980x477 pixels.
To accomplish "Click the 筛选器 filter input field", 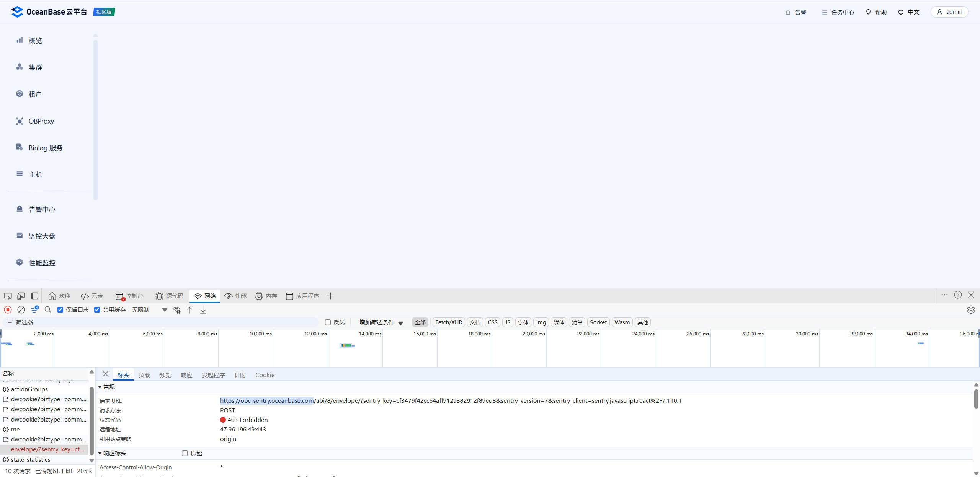I will tap(161, 322).
